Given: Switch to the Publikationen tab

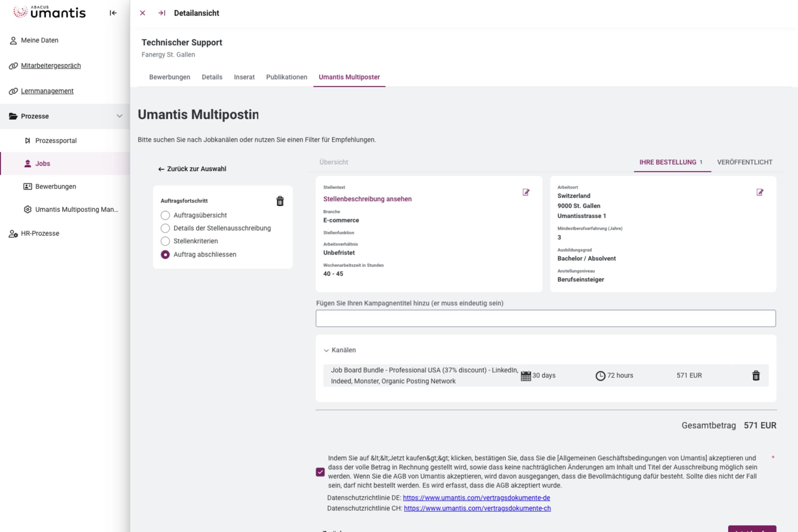Looking at the screenshot, I should coord(286,77).
